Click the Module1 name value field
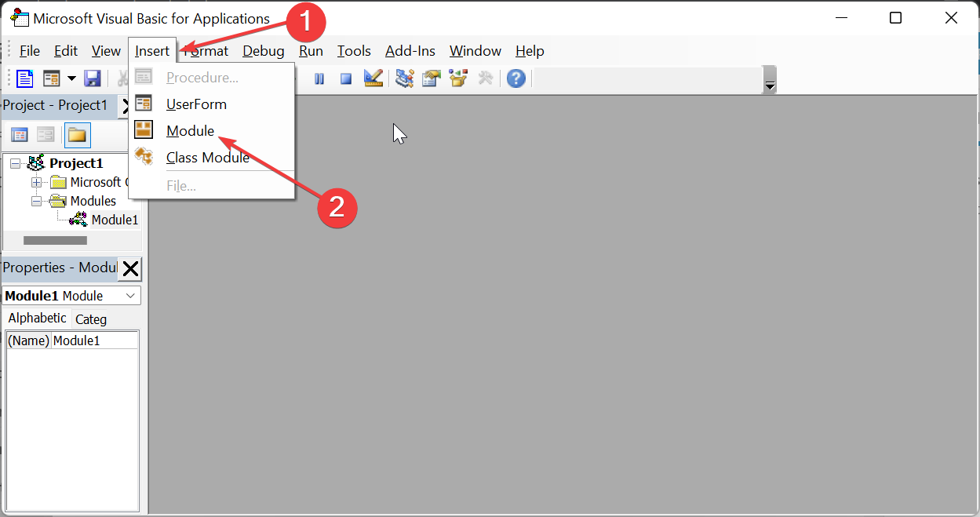 point(95,340)
